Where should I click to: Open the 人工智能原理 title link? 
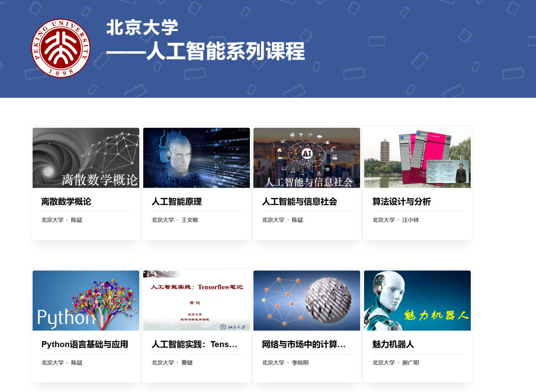177,202
